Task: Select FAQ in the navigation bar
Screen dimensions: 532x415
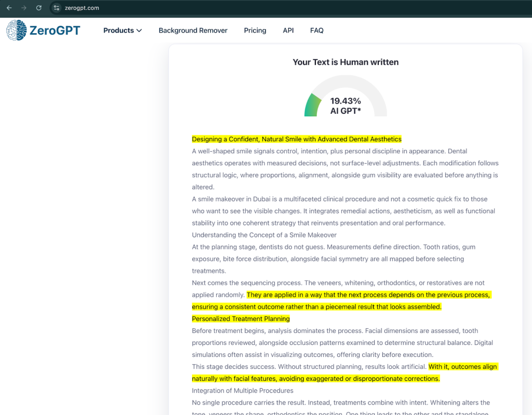Action: tap(317, 31)
